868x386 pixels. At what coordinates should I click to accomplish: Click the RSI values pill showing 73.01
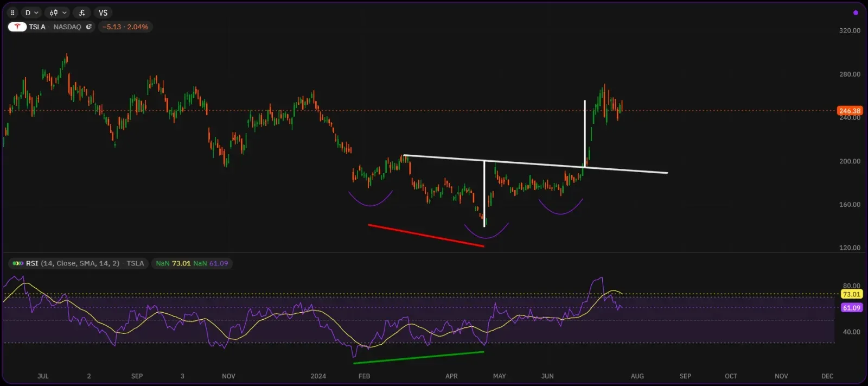[x=192, y=263]
